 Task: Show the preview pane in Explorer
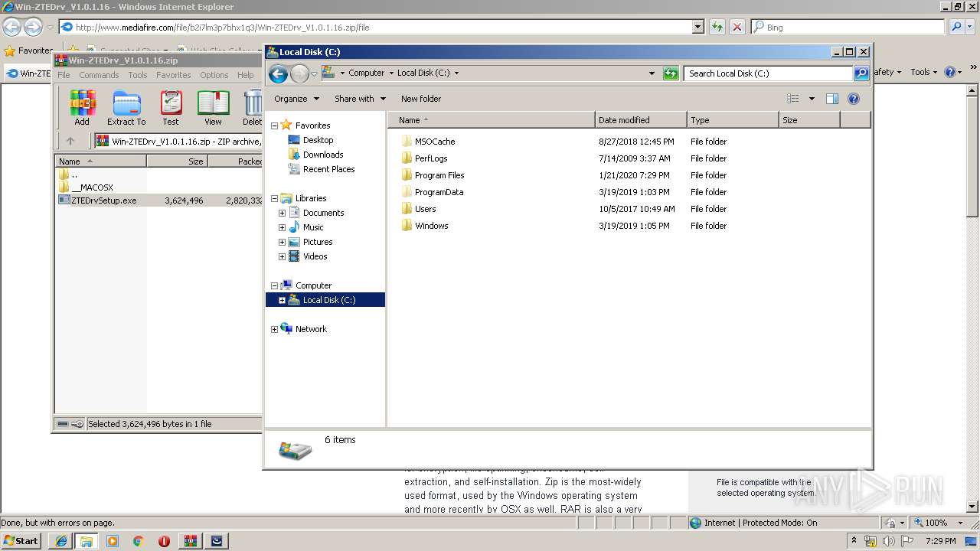pos(832,99)
